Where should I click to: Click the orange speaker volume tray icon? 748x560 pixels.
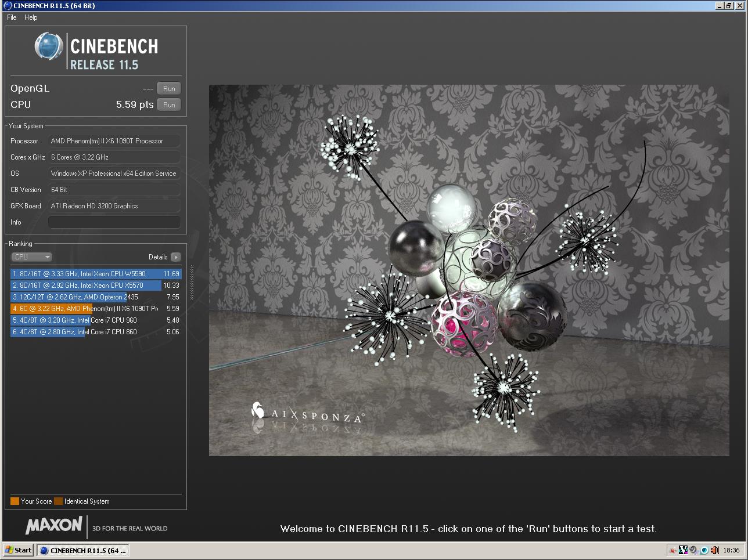pos(714,550)
